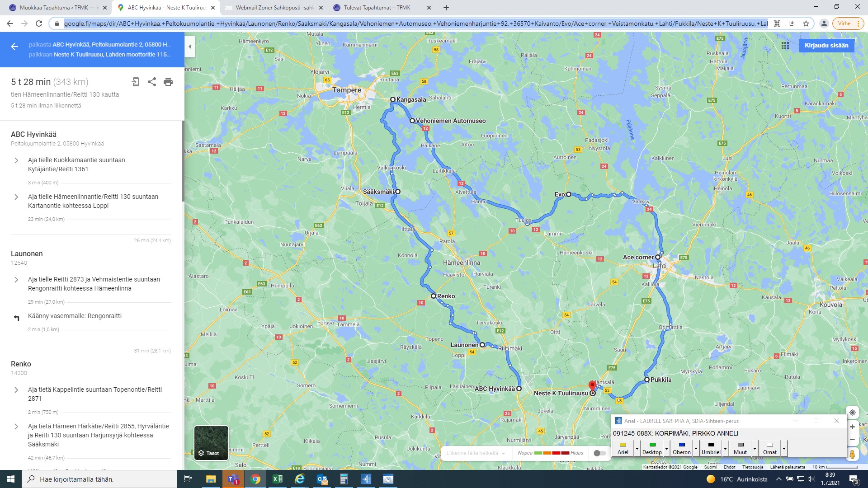Expand the Kuokkamaantie step

pos(16,160)
